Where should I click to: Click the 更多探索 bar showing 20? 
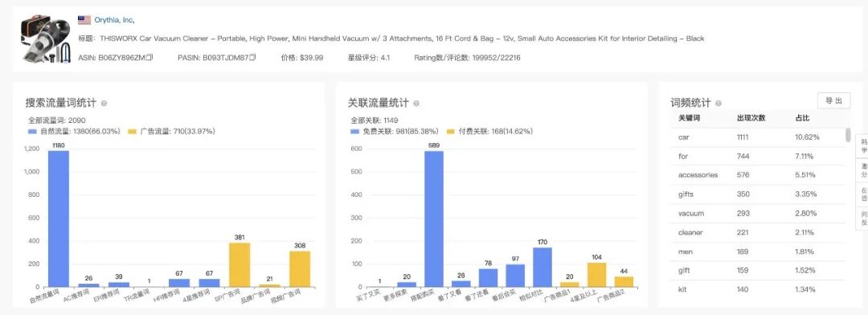(x=407, y=284)
